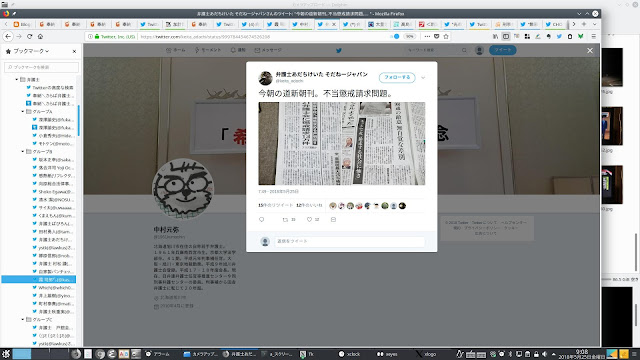Open the Twitter Messages nav item
Viewport: 640px width, 360px height.
pos(268,50)
